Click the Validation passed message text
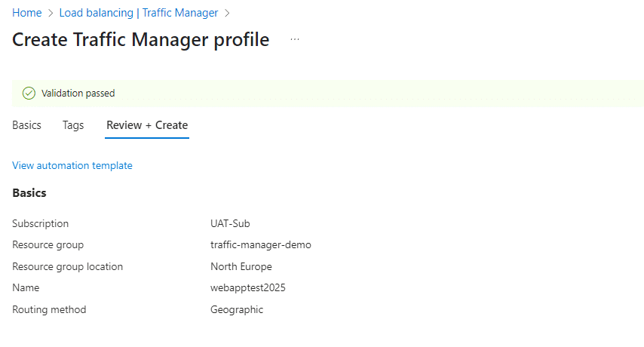This screenshot has width=644, height=347. [78, 94]
